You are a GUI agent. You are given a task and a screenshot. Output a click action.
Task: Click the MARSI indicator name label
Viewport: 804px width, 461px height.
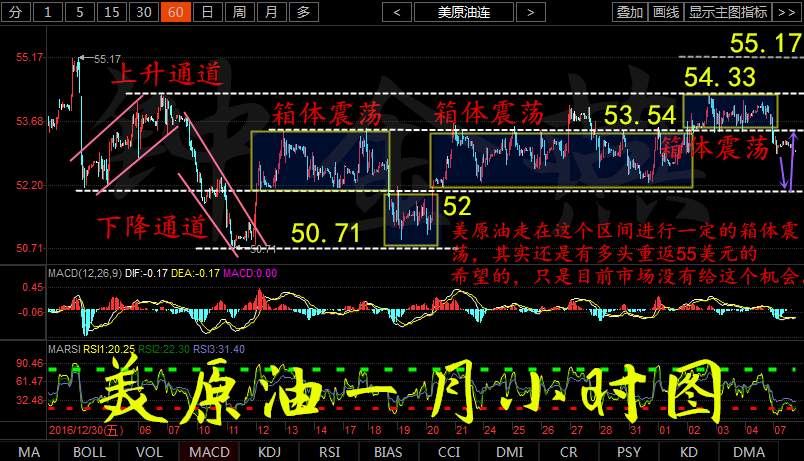tap(65, 349)
